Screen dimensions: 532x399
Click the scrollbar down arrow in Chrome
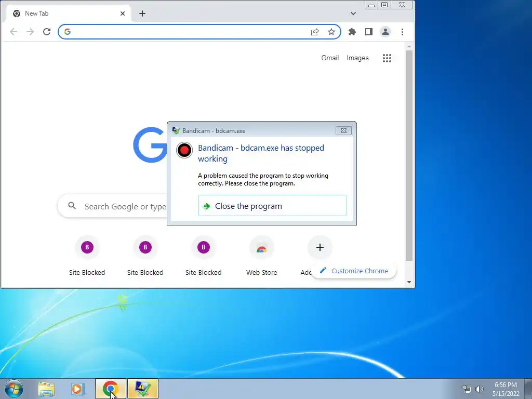pos(409,282)
